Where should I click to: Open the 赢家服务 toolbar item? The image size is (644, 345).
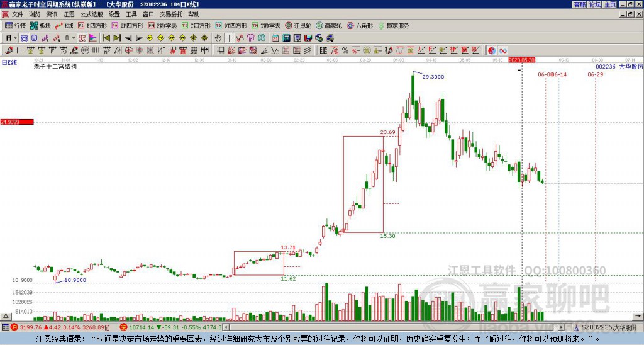(x=394, y=25)
